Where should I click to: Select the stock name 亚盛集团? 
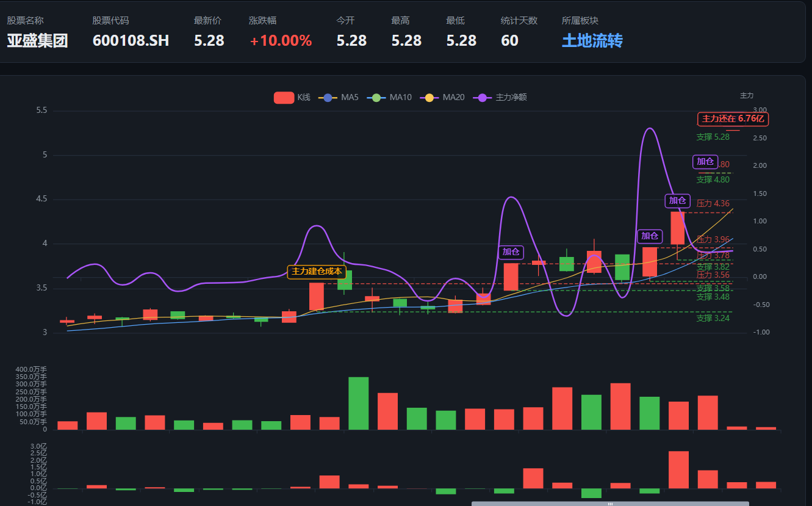point(37,41)
